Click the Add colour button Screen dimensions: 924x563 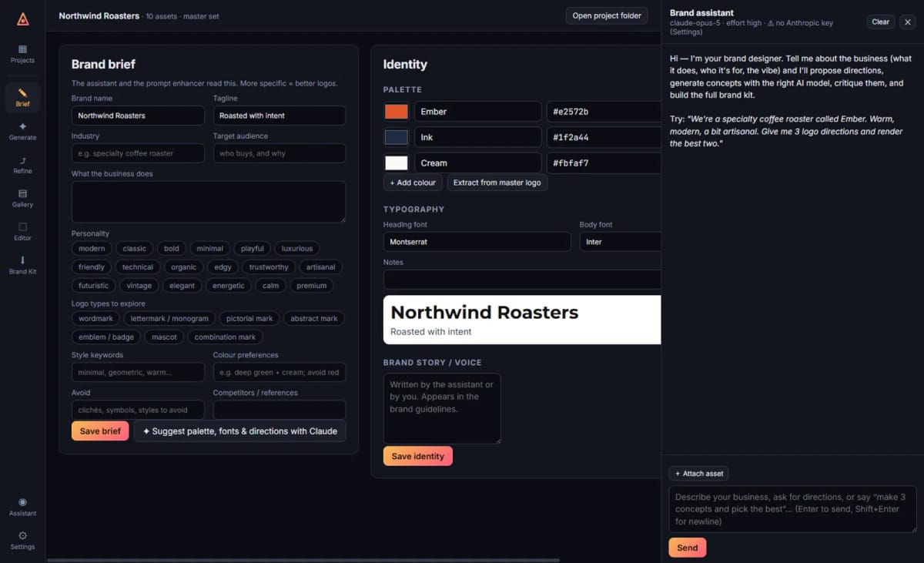413,183
